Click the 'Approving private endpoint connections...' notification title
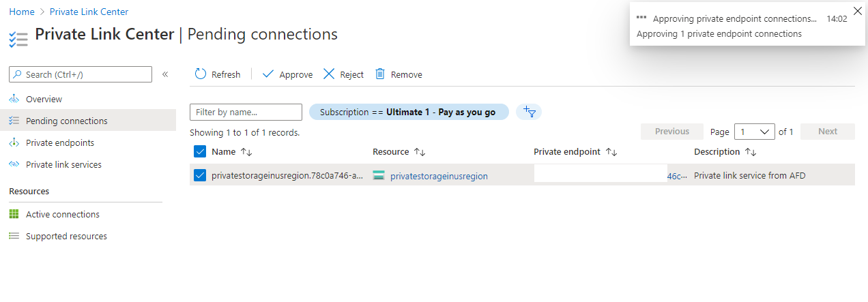This screenshot has height=302, width=868. tap(735, 19)
